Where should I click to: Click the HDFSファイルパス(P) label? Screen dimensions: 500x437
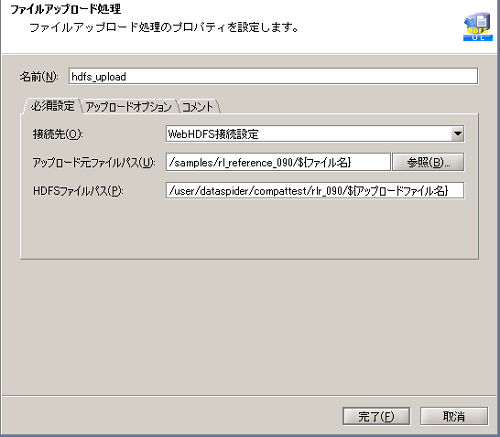78,191
